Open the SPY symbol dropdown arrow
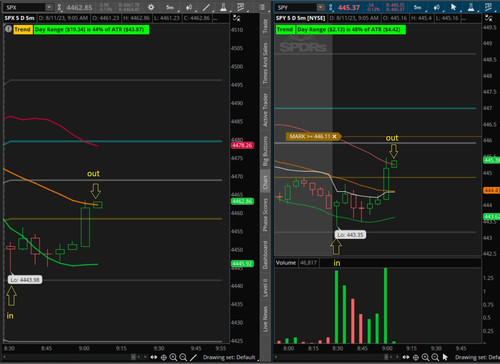The width and height of the screenshot is (500, 364). coord(321,7)
